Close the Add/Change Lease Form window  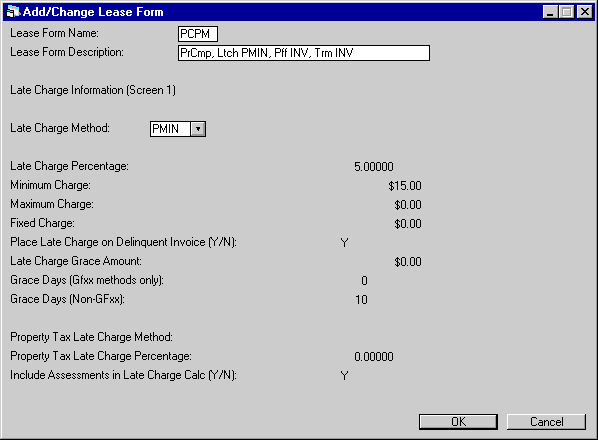[584, 12]
